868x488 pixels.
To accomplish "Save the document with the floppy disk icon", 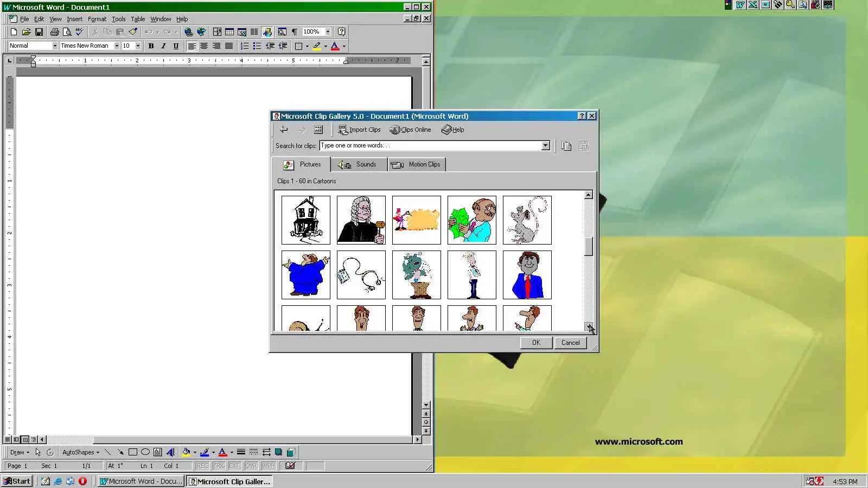I will coord(39,32).
